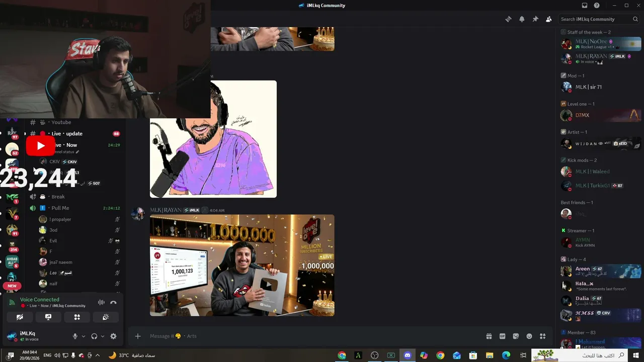Share your screen button in voice panel
Image resolution: width=644 pixels, height=362 pixels.
tap(48, 317)
